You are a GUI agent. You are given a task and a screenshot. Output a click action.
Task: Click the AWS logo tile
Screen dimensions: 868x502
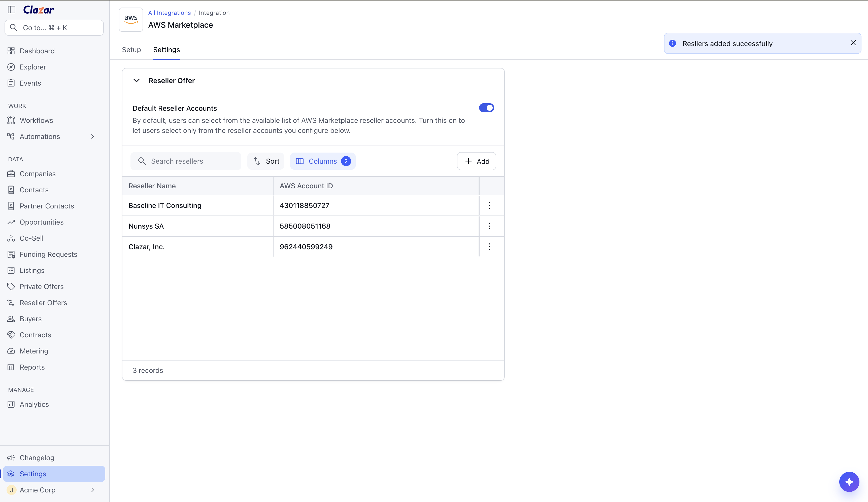131,20
